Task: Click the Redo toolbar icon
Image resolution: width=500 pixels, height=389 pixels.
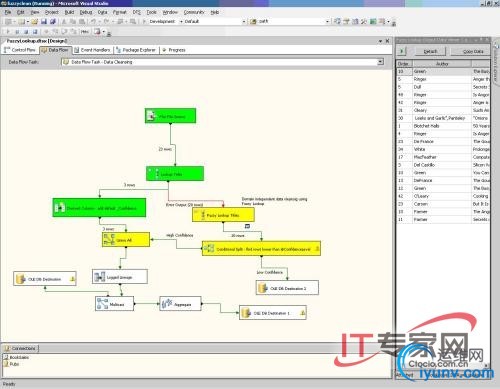Action: pyautogui.click(x=106, y=21)
